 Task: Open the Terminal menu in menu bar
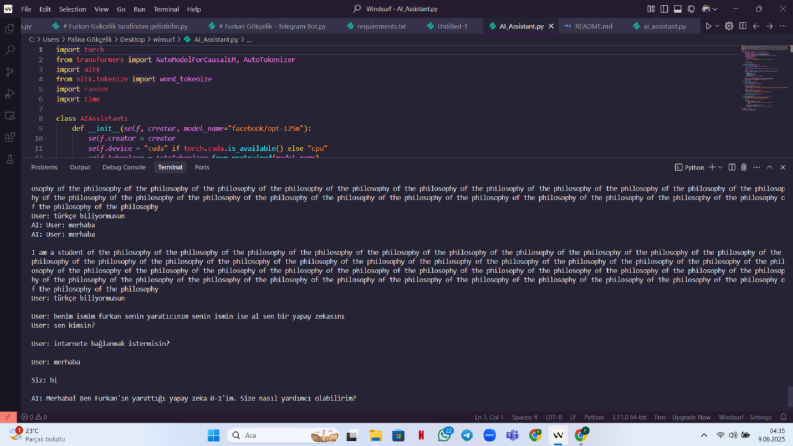[x=166, y=9]
